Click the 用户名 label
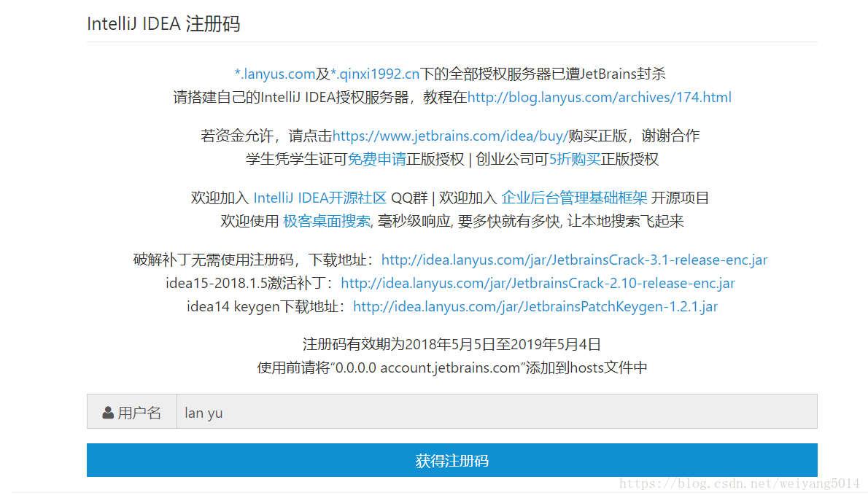Viewport: 868px width, 498px height. pos(139,413)
